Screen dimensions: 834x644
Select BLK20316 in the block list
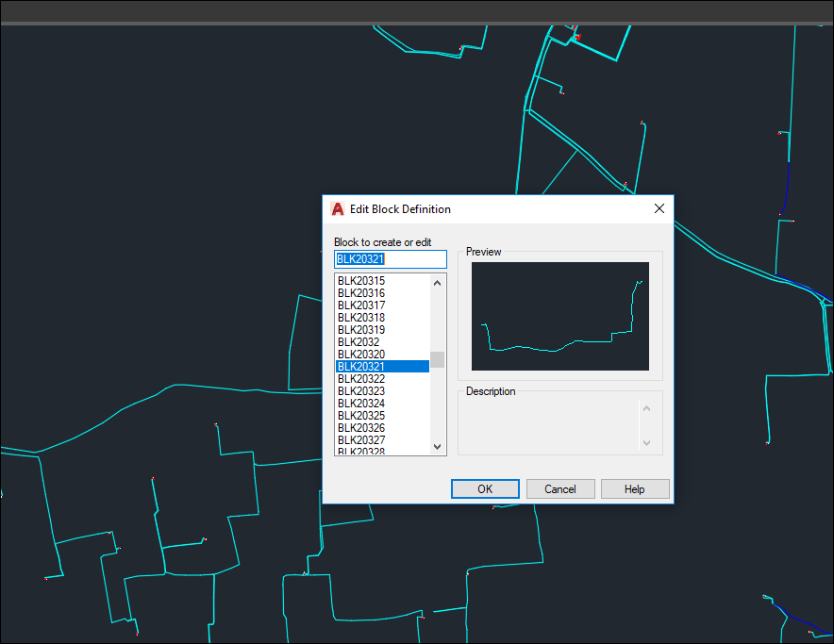(382, 293)
